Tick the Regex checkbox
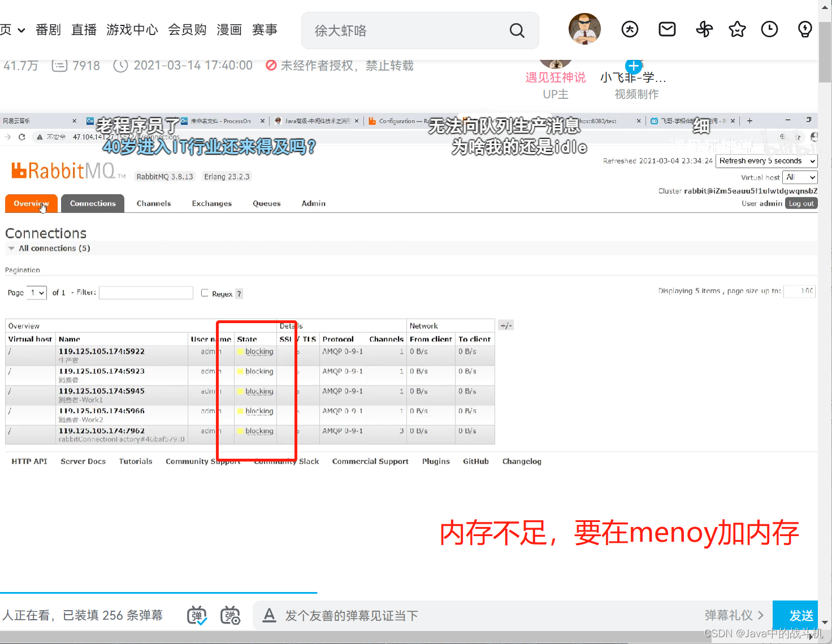Screen dimensions: 832x644 tap(205, 293)
